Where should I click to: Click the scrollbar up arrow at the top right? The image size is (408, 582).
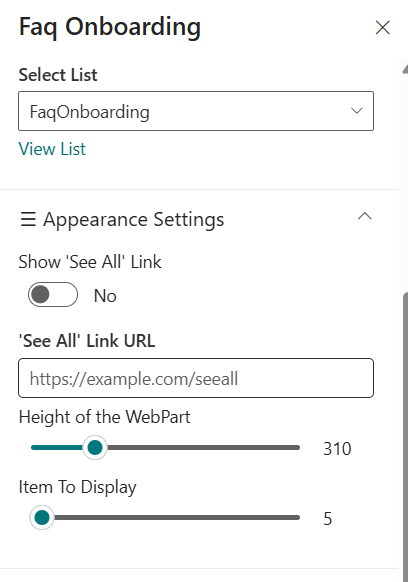(405, 69)
